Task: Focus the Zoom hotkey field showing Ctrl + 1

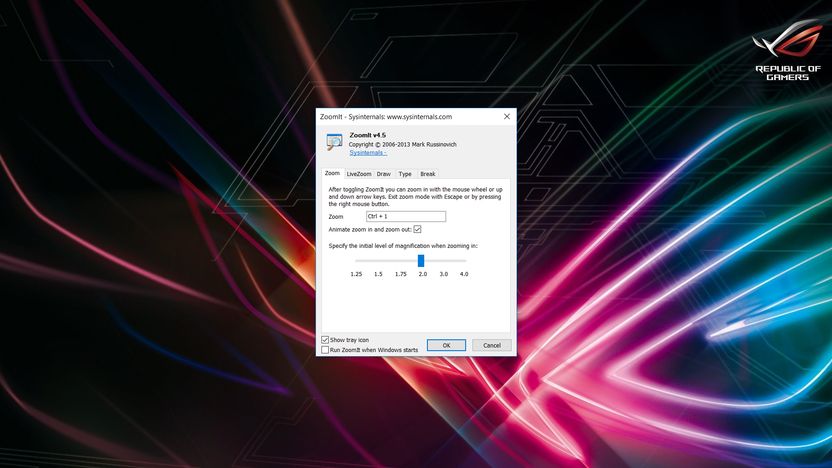Action: [406, 216]
